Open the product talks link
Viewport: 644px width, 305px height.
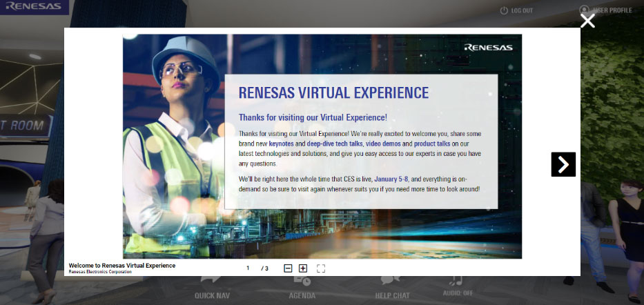[432, 144]
